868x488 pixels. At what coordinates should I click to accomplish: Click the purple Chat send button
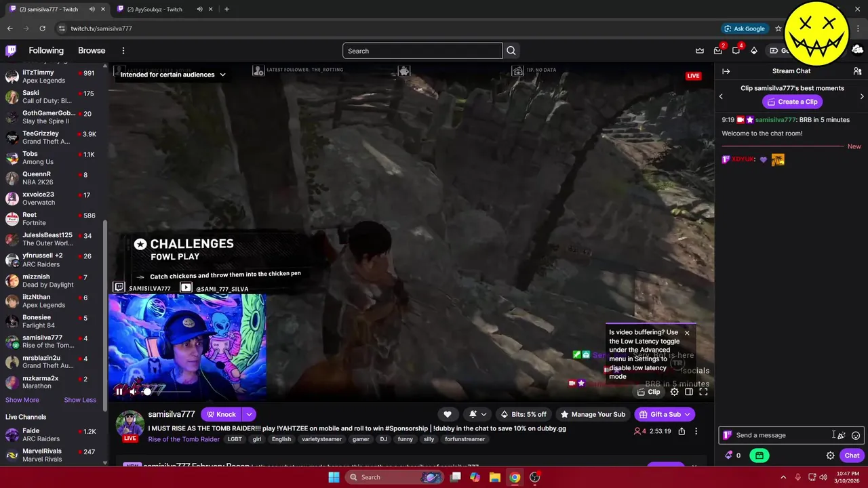click(852, 455)
